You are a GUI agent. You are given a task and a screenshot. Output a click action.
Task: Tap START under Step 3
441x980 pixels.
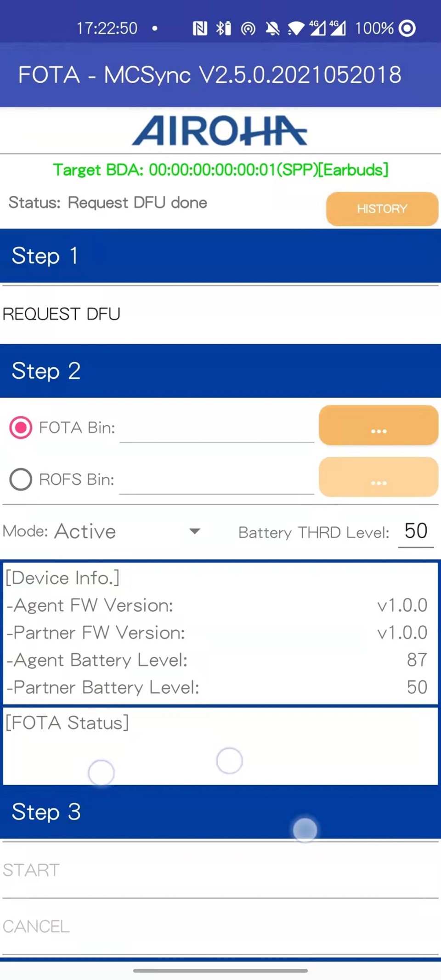pos(31,870)
